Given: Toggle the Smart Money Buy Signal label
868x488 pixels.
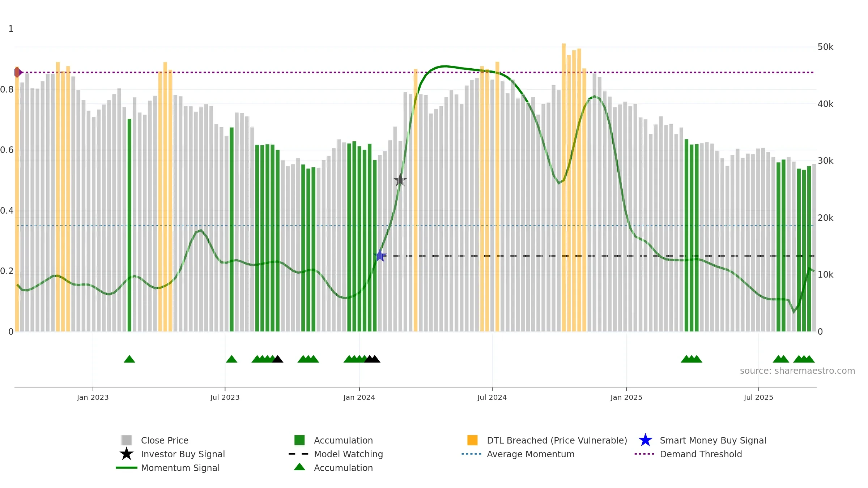Looking at the screenshot, I should coord(713,440).
